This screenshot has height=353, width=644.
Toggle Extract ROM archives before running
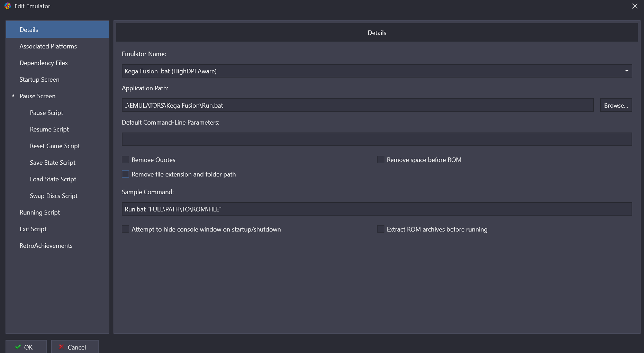[381, 229]
